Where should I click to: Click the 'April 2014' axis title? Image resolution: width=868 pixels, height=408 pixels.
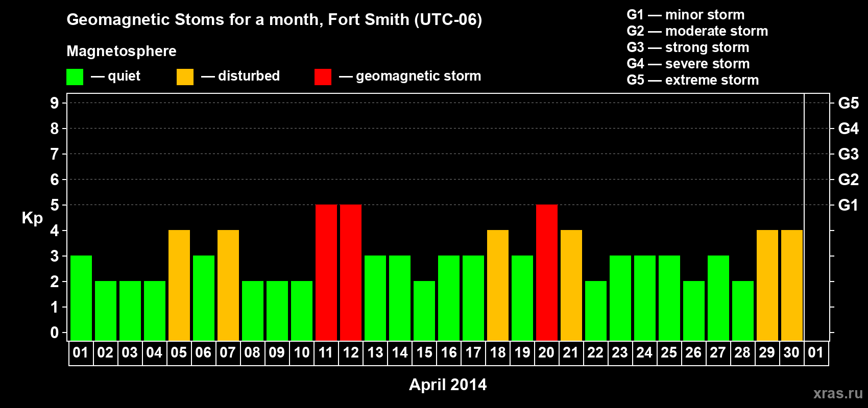[x=448, y=385]
